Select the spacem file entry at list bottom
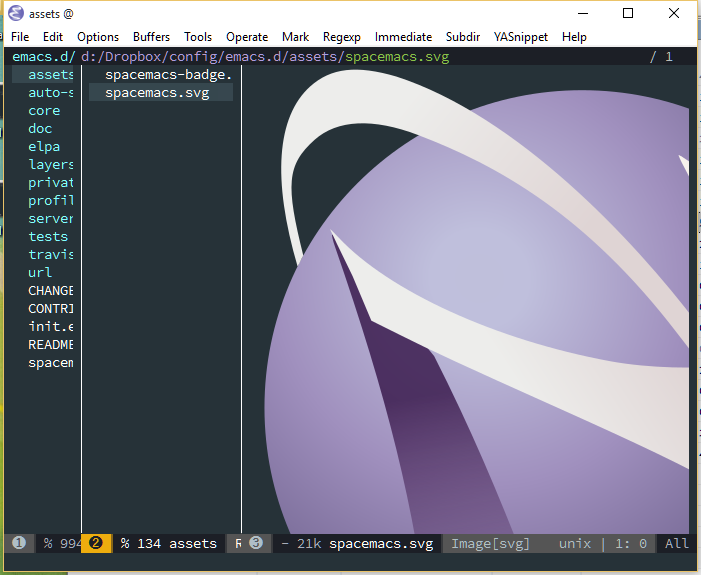Image resolution: width=701 pixels, height=575 pixels. click(51, 363)
